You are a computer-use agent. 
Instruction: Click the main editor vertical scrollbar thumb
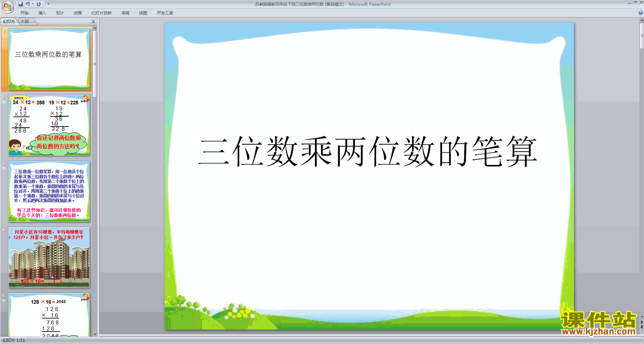(x=642, y=35)
